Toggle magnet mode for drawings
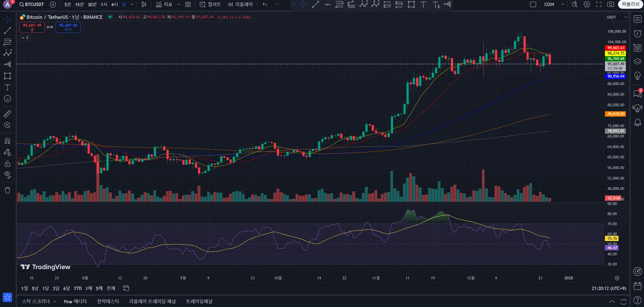This screenshot has width=644, height=307. pyautogui.click(x=7, y=141)
